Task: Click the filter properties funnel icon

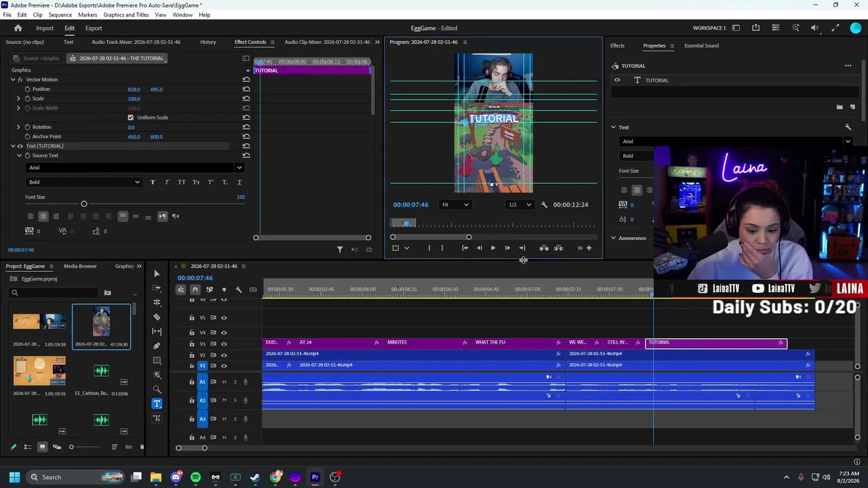Action: 340,249
